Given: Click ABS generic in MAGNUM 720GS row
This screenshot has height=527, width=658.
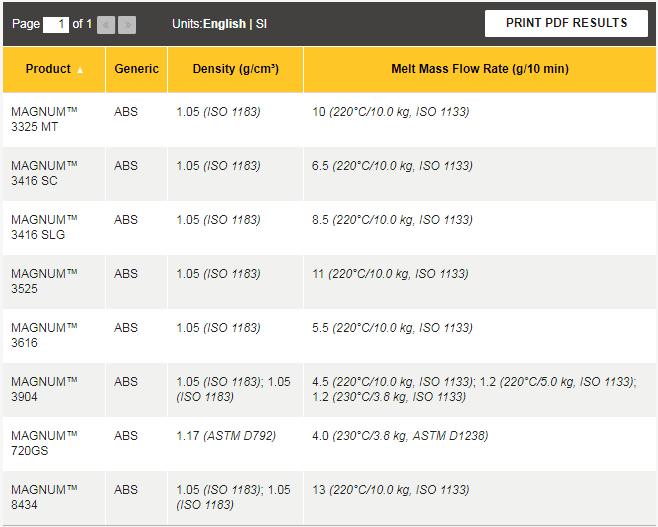Looking at the screenshot, I should point(126,436).
